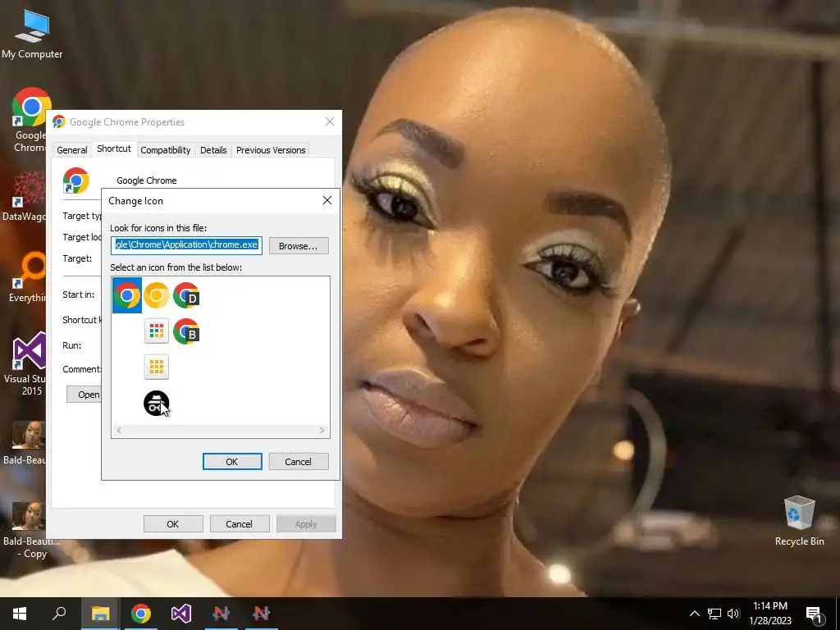The height and width of the screenshot is (630, 840).
Task: Select Bald-Beauti... image file on desktop
Action: (x=25, y=442)
